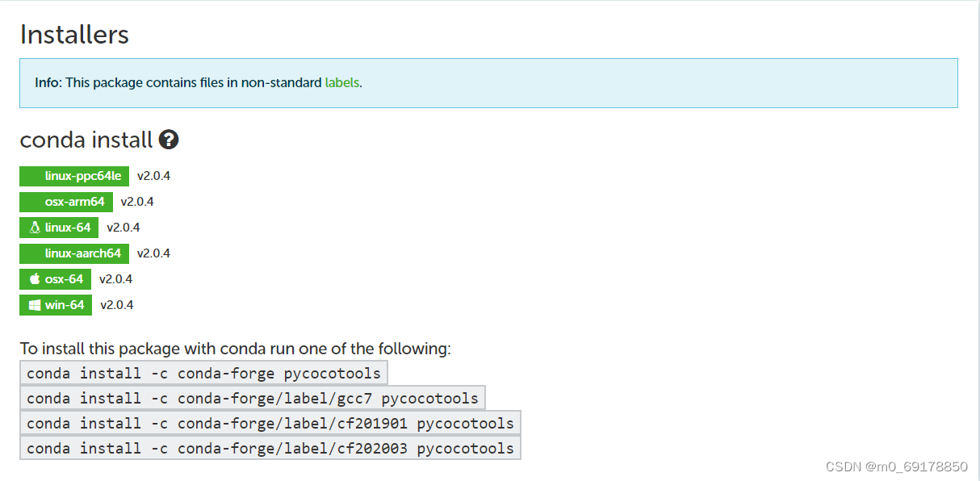Select the conda-forge install command box
980x481 pixels.
tap(203, 373)
